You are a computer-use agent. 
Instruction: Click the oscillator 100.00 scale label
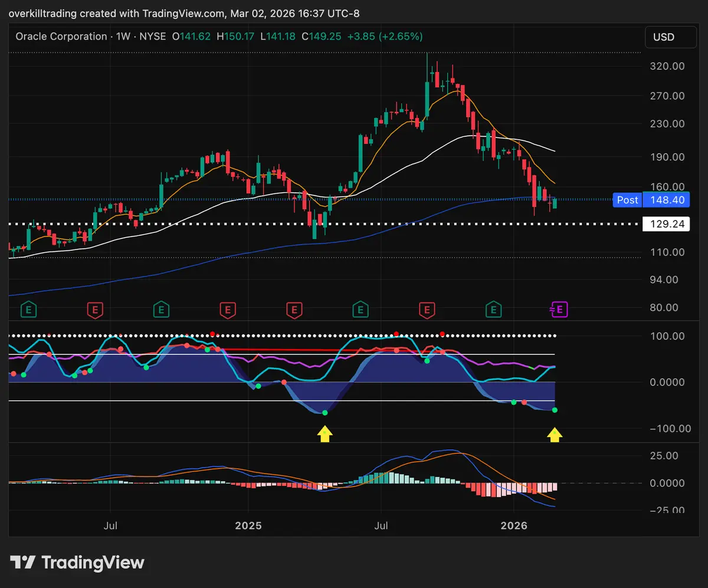(x=667, y=336)
